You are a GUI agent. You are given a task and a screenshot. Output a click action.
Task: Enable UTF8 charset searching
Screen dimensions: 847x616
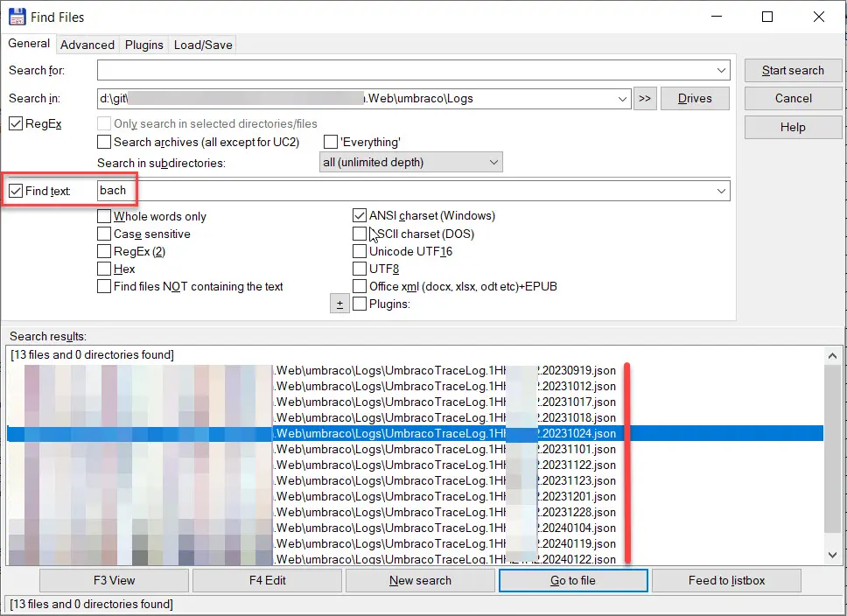(x=360, y=269)
